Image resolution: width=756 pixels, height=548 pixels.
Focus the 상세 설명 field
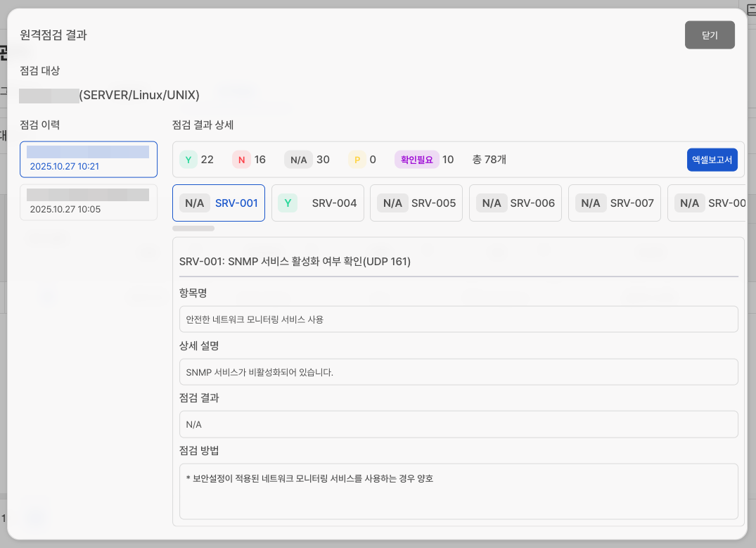coord(459,372)
